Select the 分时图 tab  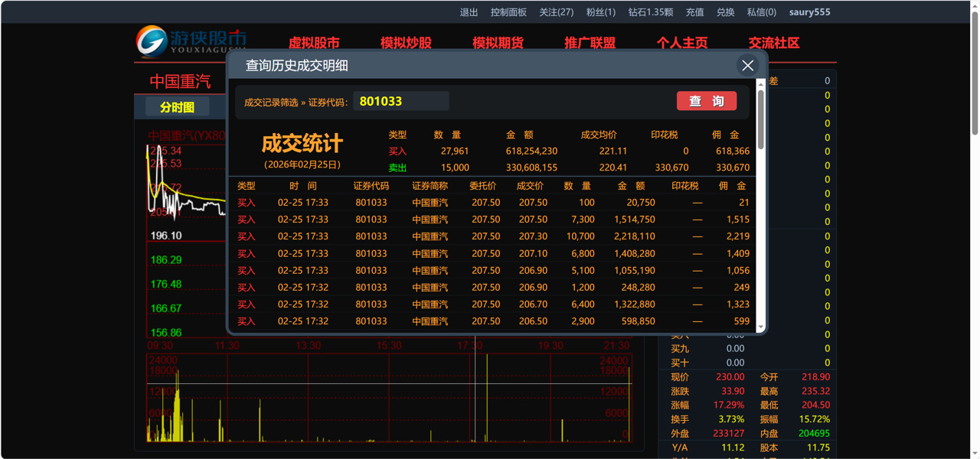click(x=177, y=107)
